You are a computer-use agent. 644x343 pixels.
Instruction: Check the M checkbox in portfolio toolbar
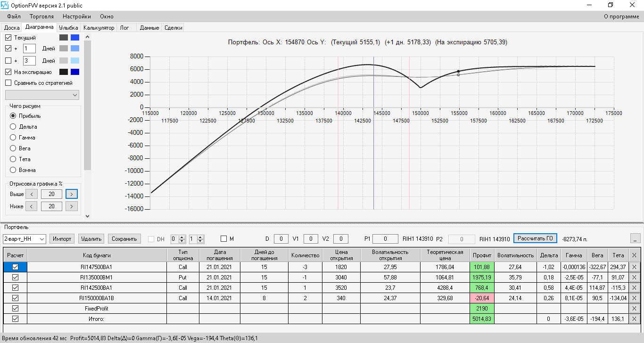223,239
